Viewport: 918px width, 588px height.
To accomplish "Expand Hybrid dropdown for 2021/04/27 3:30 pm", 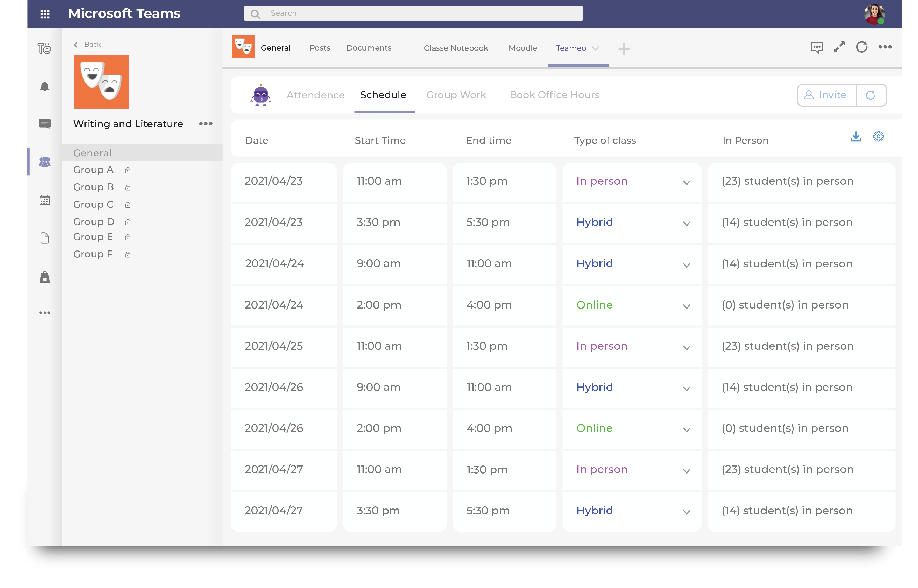I will click(x=687, y=512).
